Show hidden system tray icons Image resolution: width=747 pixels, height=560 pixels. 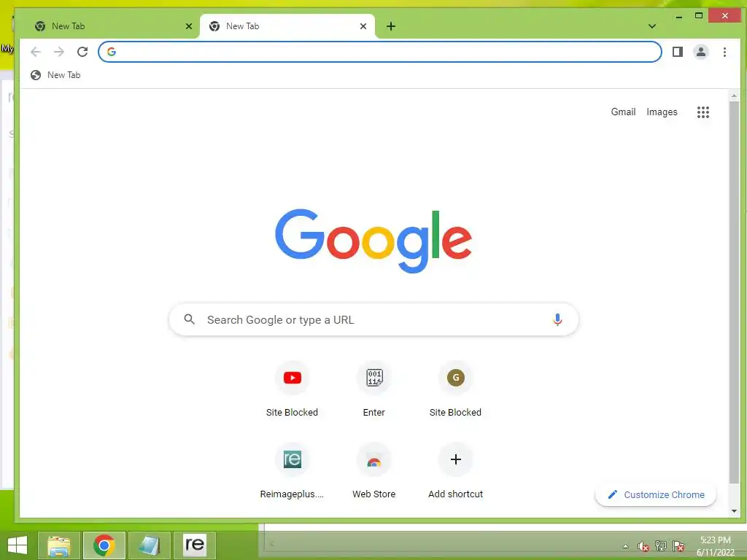coord(625,546)
